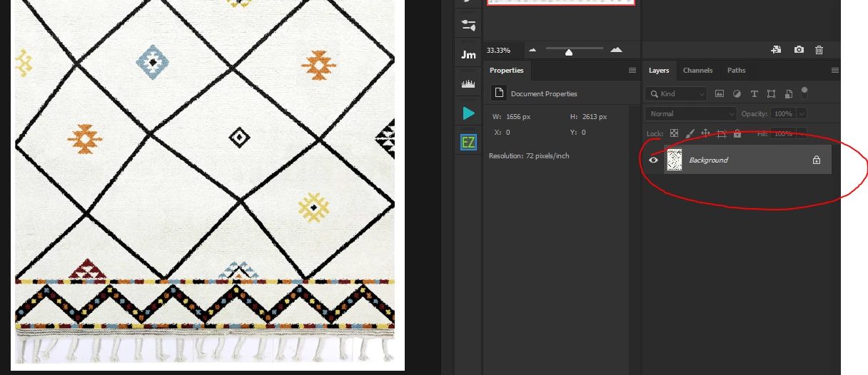This screenshot has height=375, width=868.
Task: Click the Navigator preview thumbnail red box
Action: [x=560, y=2]
